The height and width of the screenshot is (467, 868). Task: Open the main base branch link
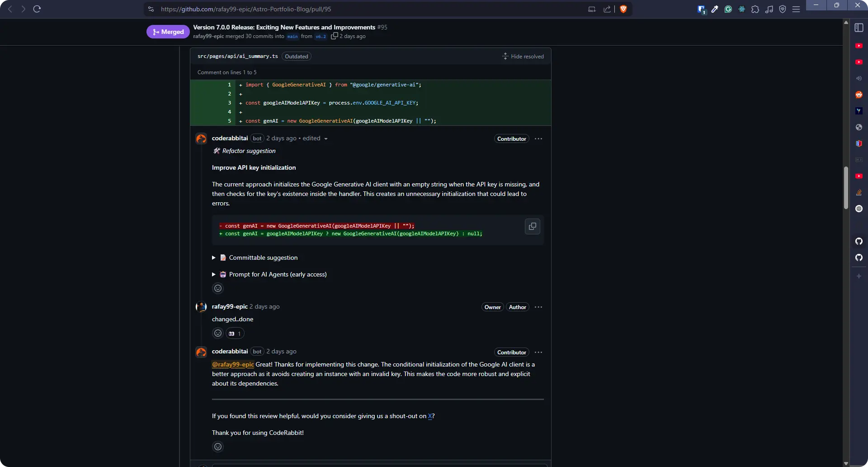click(x=292, y=36)
